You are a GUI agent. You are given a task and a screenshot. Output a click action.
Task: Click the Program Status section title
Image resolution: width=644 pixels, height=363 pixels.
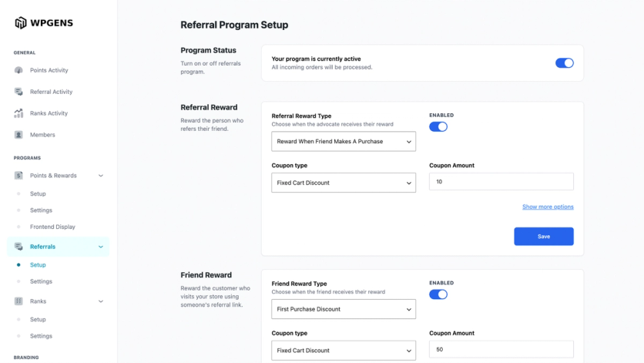pyautogui.click(x=208, y=50)
